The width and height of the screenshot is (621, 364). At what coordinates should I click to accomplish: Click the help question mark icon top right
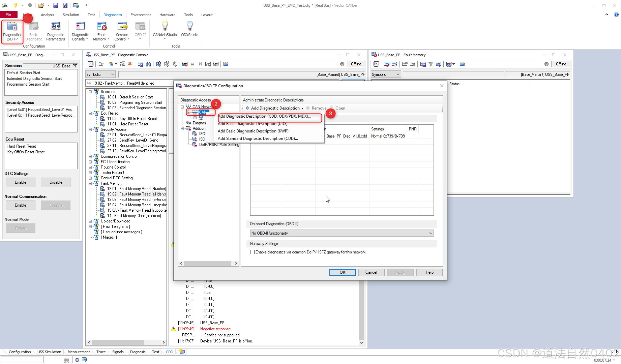coord(616,14)
